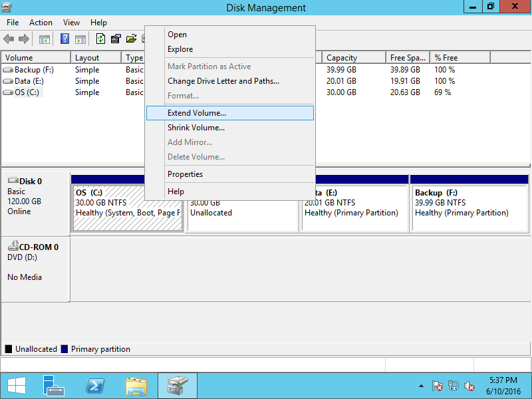The height and width of the screenshot is (399, 532).
Task: Click the Show/Hide Action Pane icon
Action: pyautogui.click(x=80, y=39)
